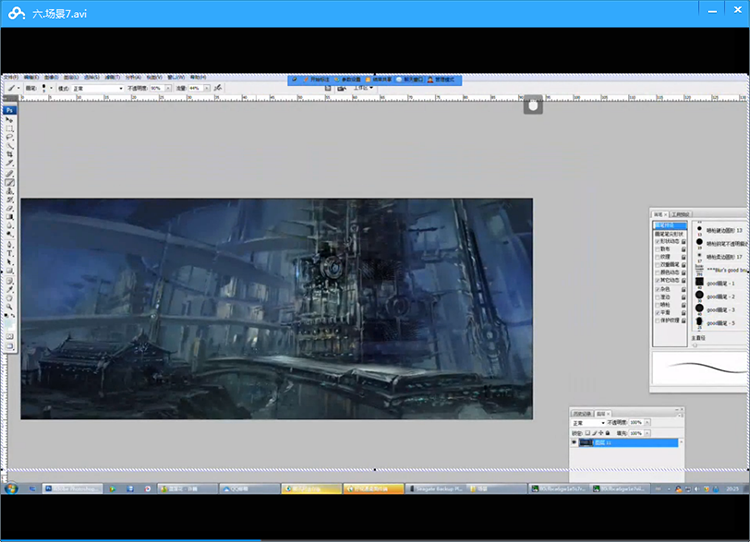Viewport: 750px width, 542px height.
Task: Open the layer blend mode 正常 dropdown
Action: (x=589, y=422)
